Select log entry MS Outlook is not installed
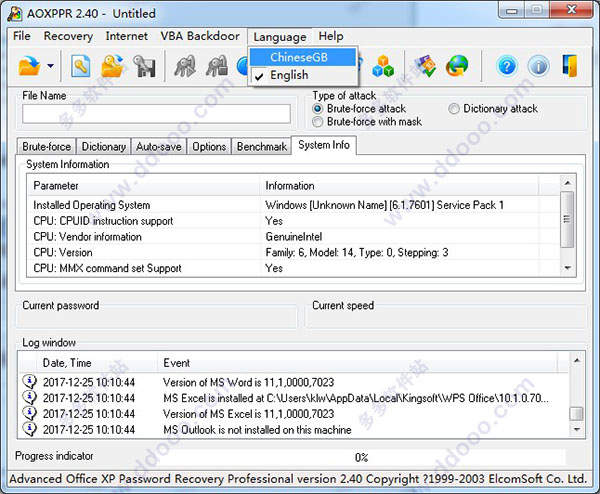Screen dimensions: 600x494 [x=294, y=430]
